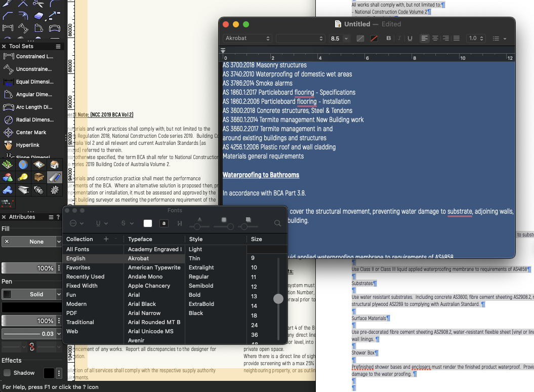534x392 pixels.
Task: Choose the Semibold font style
Action: pyautogui.click(x=201, y=286)
